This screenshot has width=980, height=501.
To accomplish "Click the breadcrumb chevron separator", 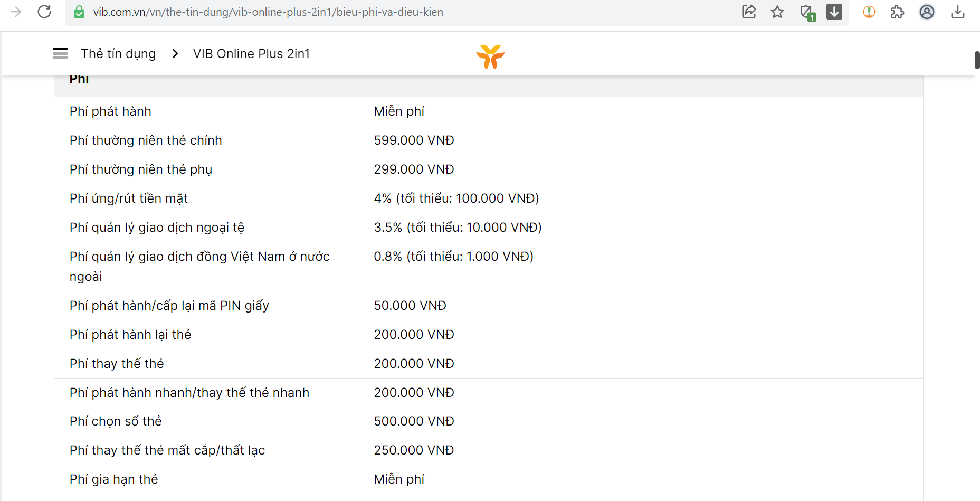I will [175, 53].
